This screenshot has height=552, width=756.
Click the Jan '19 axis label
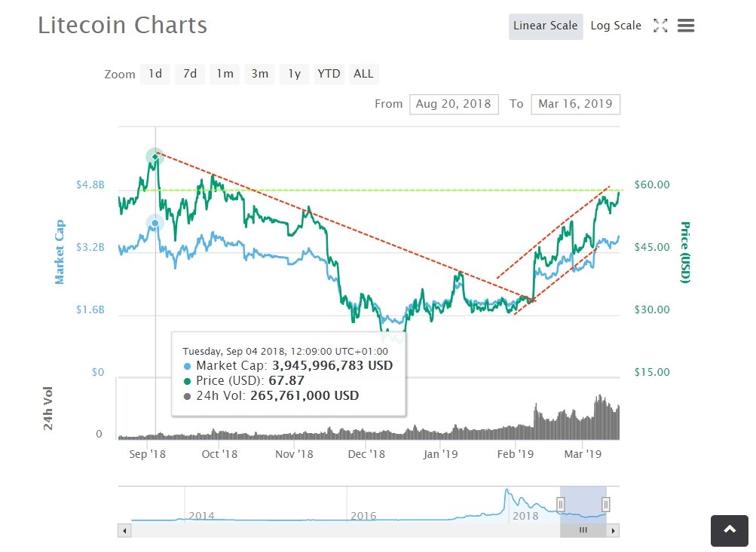click(x=440, y=454)
